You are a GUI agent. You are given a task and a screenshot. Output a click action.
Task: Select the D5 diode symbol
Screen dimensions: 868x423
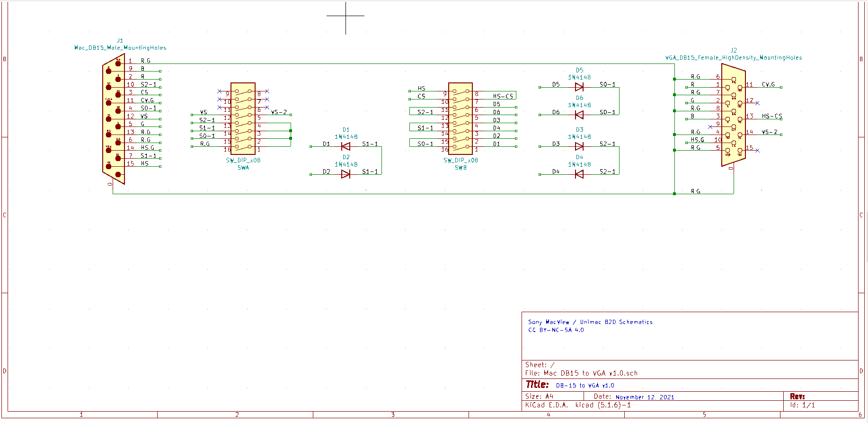tap(579, 87)
